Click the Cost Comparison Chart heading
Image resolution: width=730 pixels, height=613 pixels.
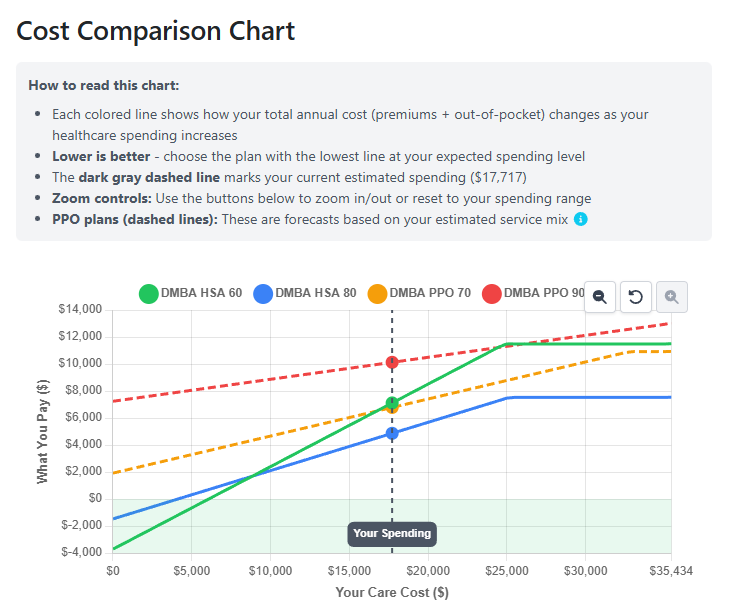155,31
